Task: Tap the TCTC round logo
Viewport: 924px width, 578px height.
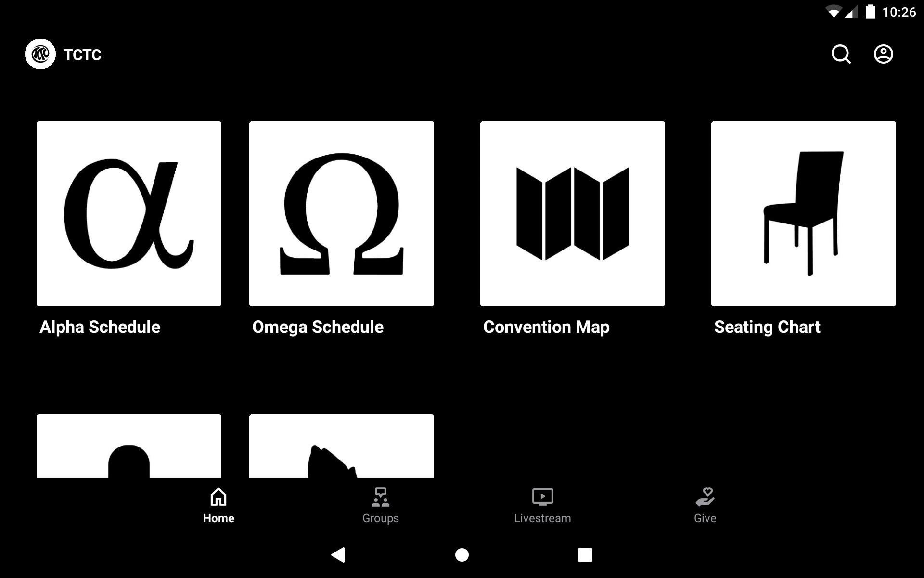Action: [x=40, y=54]
